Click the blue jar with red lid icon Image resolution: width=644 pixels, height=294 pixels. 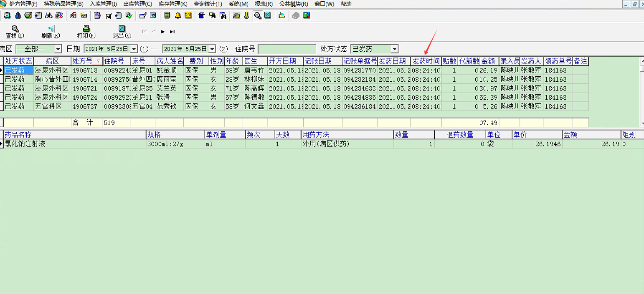pos(201,15)
